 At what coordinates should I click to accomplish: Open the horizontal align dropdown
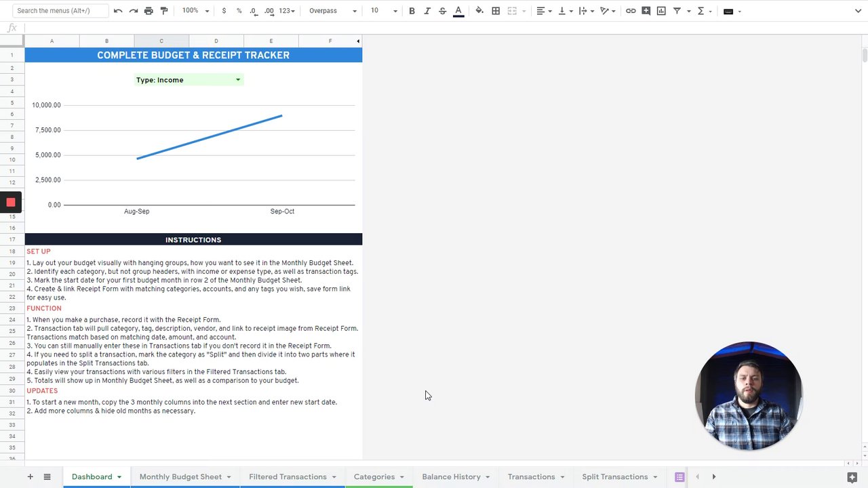[544, 11]
